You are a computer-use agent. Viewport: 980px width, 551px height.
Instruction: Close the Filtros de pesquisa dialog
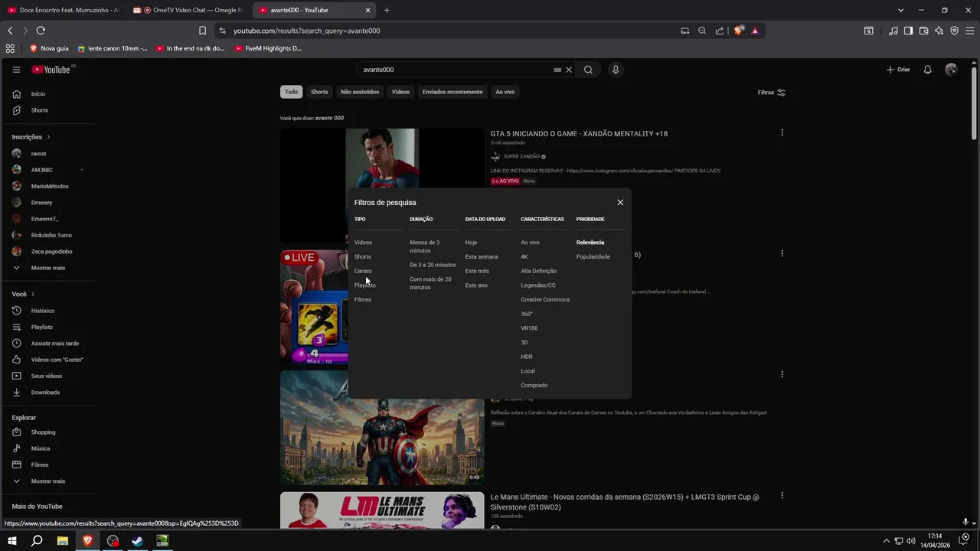[620, 202]
